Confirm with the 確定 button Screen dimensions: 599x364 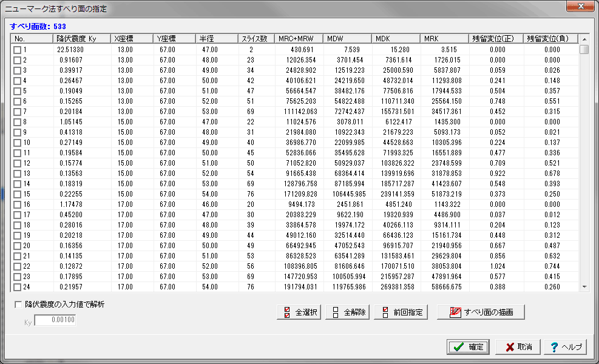tap(468, 347)
